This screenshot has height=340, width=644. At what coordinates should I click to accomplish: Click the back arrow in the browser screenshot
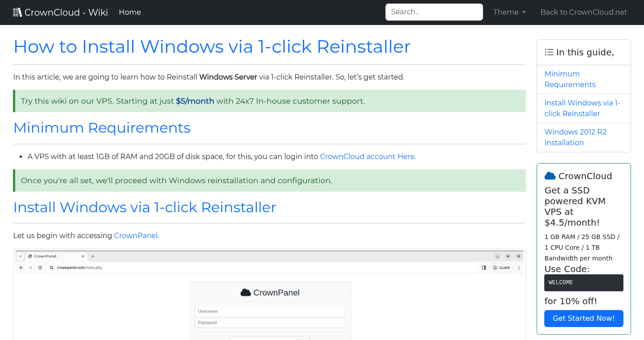click(21, 268)
